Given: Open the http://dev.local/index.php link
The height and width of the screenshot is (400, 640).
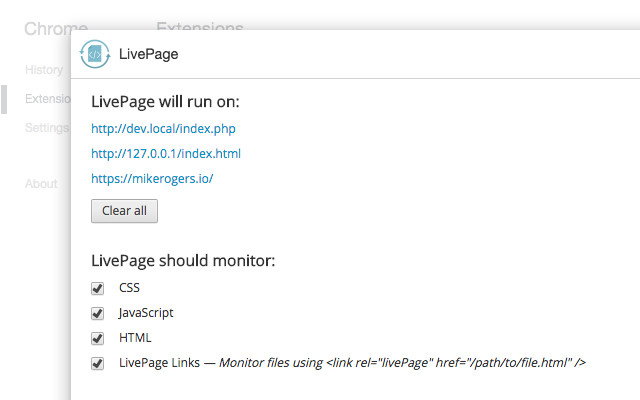Looking at the screenshot, I should click(163, 129).
